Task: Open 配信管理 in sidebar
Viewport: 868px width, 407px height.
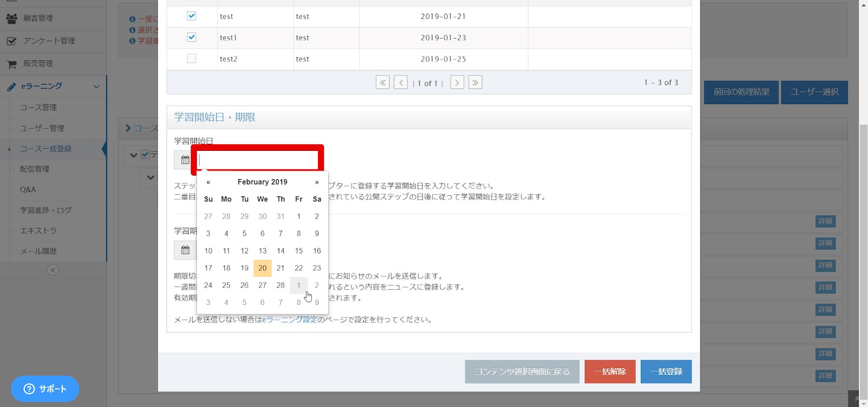Action: coord(35,169)
